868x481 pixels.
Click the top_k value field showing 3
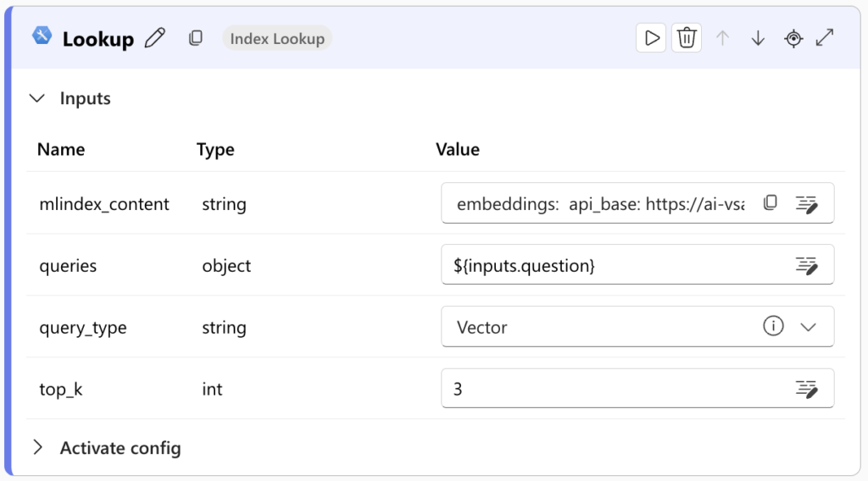[637, 388]
